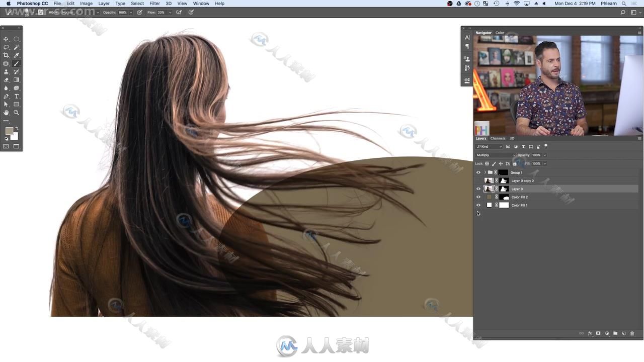644x362 pixels.
Task: Open the Edit Toolbar three-dots button
Action: (6, 121)
